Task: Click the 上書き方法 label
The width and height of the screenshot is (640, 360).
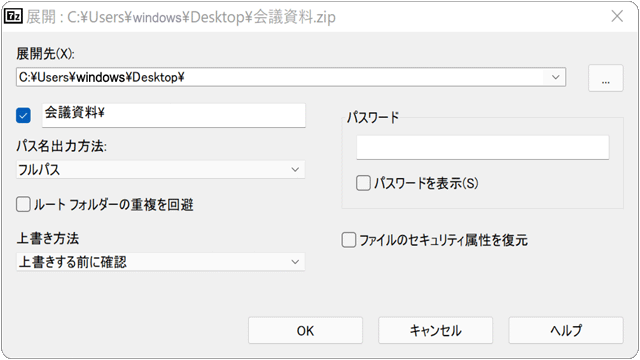Action: tap(48, 238)
